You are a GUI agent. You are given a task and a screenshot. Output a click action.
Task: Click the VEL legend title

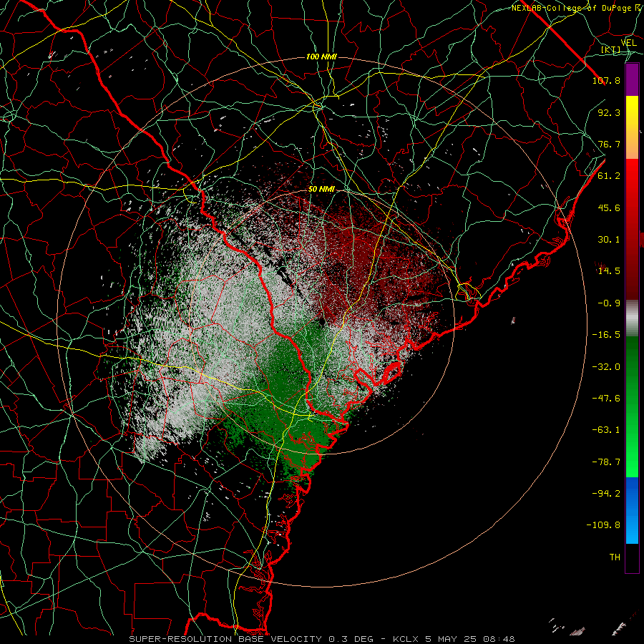629,43
